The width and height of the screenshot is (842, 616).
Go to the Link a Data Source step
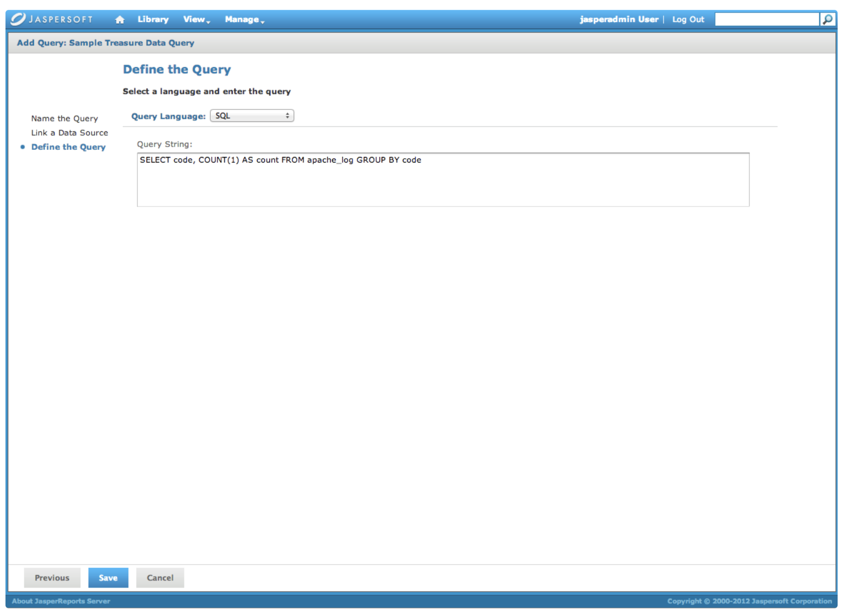click(70, 133)
